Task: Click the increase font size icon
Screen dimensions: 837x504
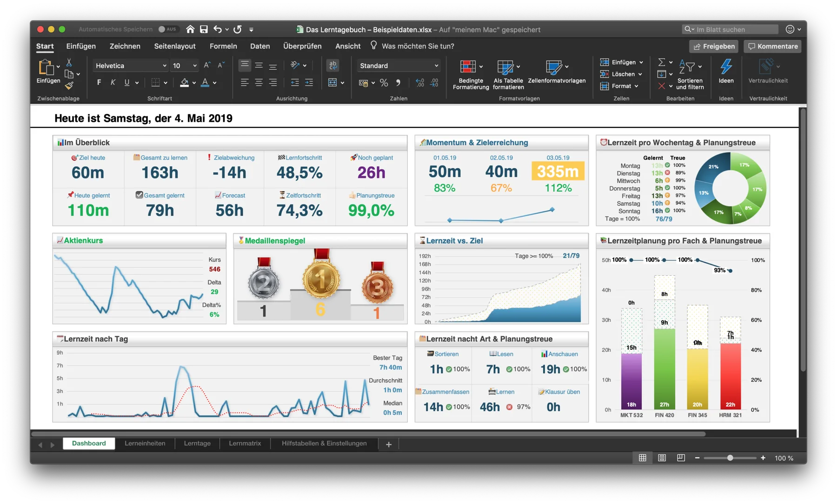Action: [207, 66]
